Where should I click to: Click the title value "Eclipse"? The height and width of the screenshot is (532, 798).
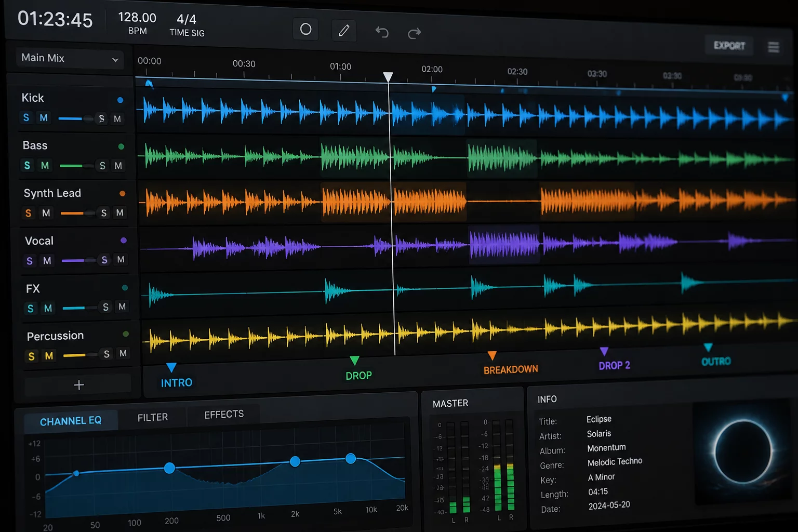tap(598, 419)
